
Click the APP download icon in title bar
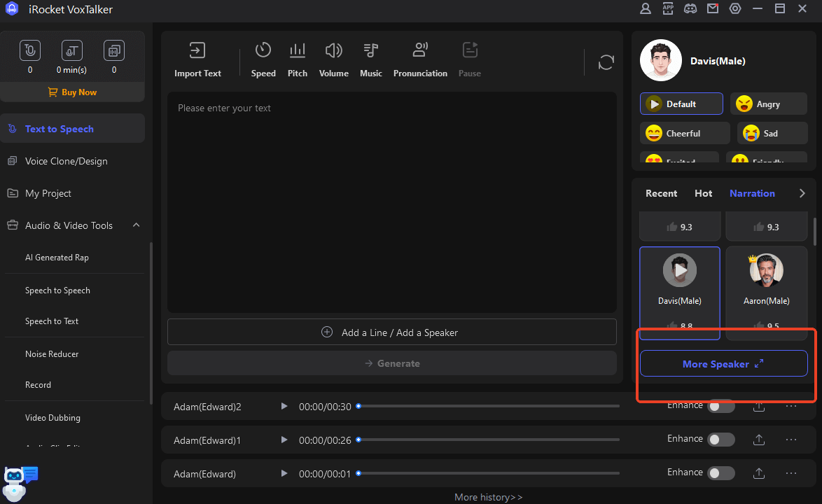tap(668, 9)
